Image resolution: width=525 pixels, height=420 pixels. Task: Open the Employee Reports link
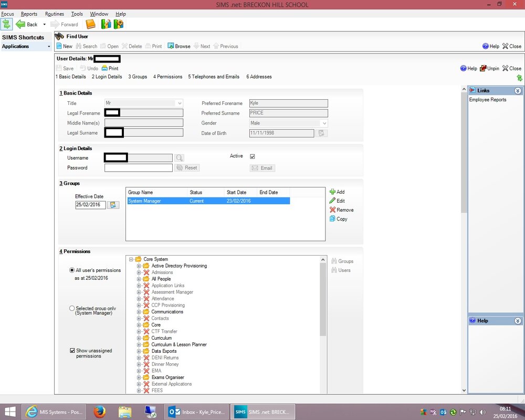point(488,100)
